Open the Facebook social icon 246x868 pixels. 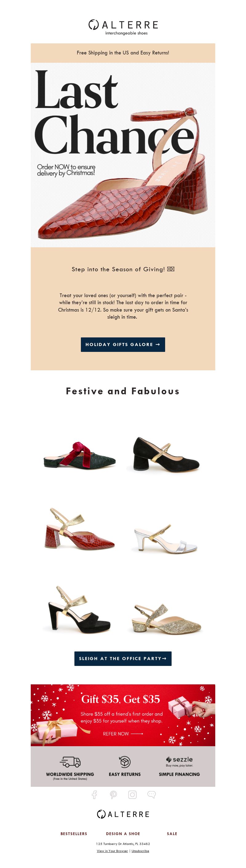coord(94,794)
